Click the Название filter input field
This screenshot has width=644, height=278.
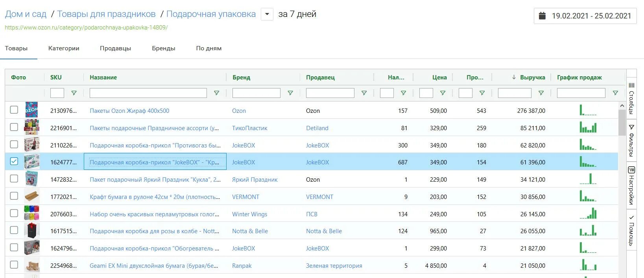coord(148,93)
